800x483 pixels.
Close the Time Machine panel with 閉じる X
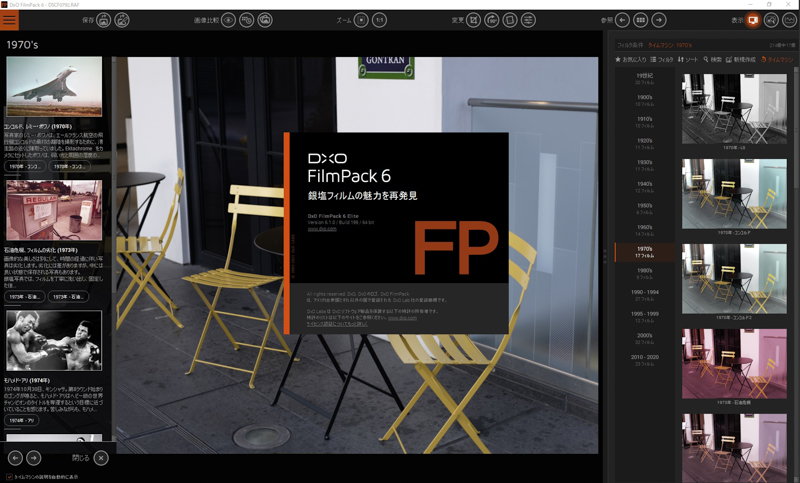click(101, 458)
